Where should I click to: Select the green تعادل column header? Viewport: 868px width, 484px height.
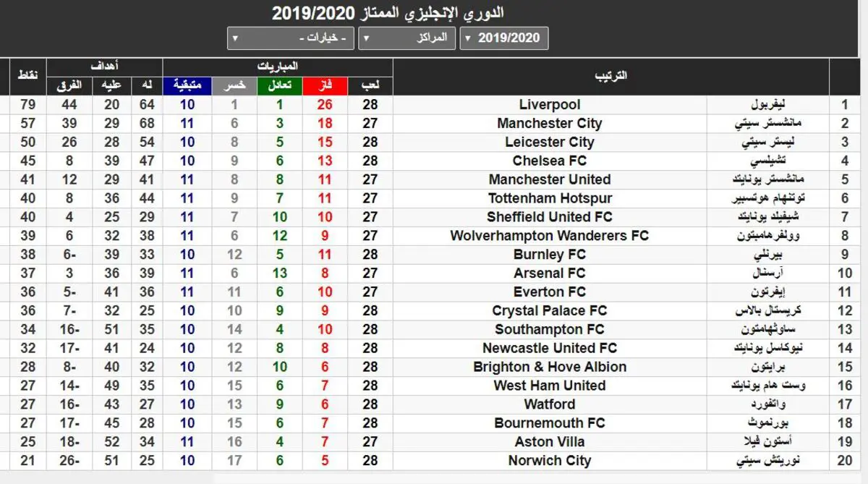[279, 85]
